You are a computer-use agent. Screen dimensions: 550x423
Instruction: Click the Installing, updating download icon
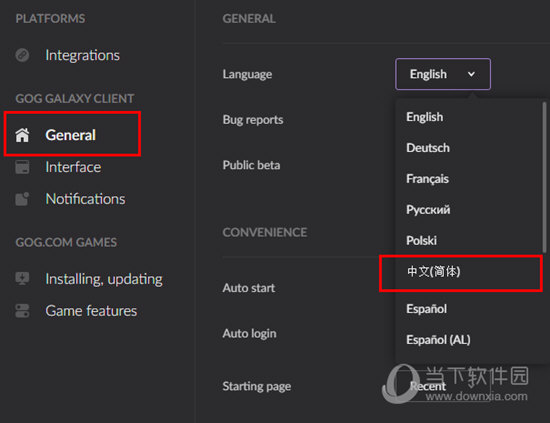[x=22, y=279]
